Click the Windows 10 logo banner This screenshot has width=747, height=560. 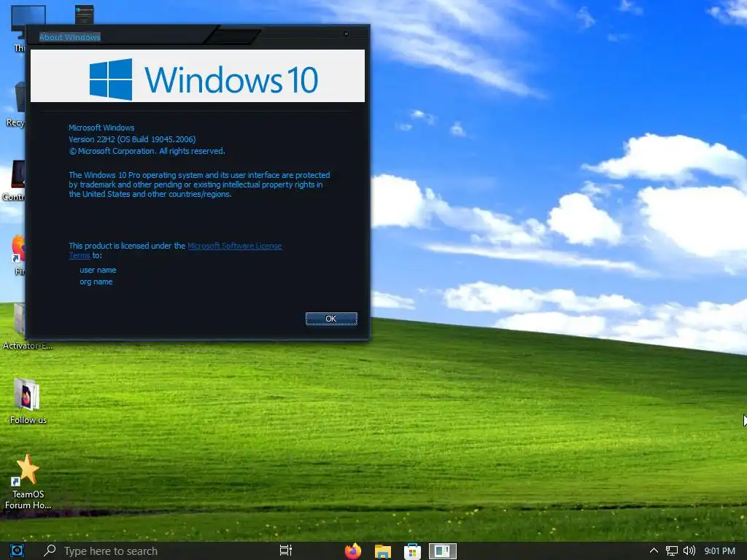point(198,76)
